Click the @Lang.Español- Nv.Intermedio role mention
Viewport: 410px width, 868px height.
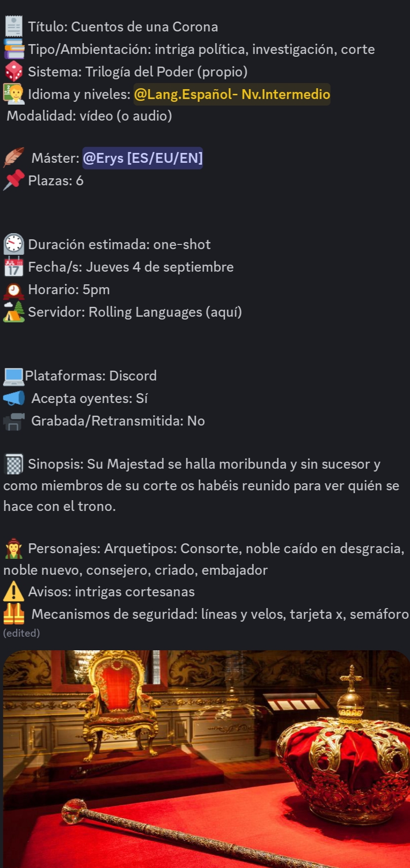tap(232, 94)
